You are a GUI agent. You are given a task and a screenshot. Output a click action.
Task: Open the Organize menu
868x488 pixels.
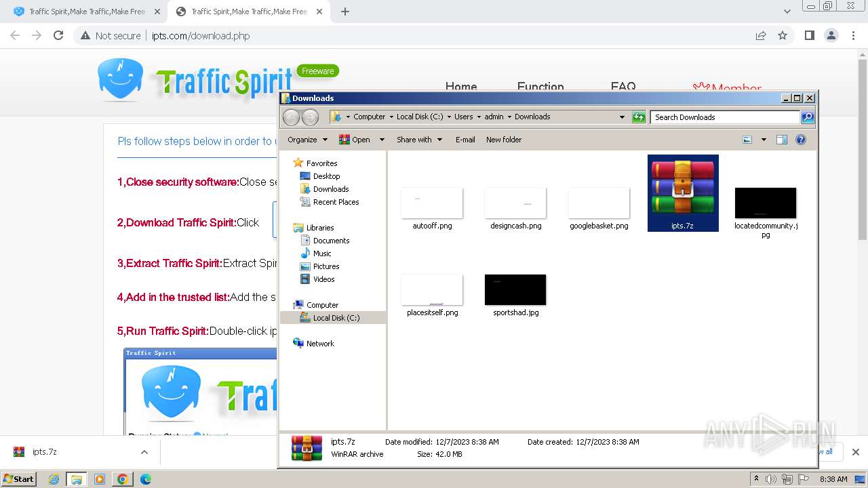(307, 140)
